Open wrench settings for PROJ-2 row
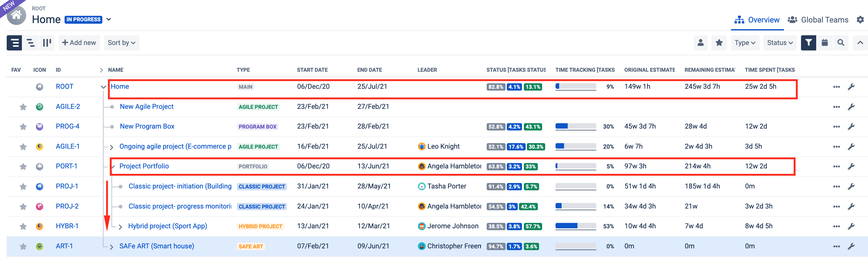 tap(851, 206)
